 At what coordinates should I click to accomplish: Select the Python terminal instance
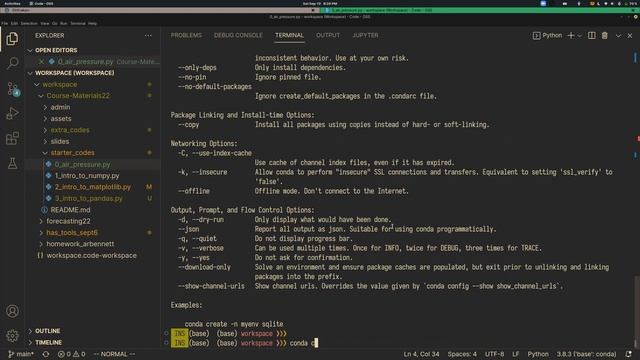click(547, 36)
